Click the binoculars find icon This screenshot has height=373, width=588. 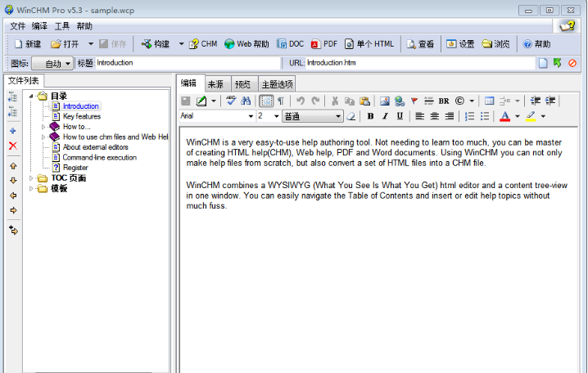[x=246, y=101]
